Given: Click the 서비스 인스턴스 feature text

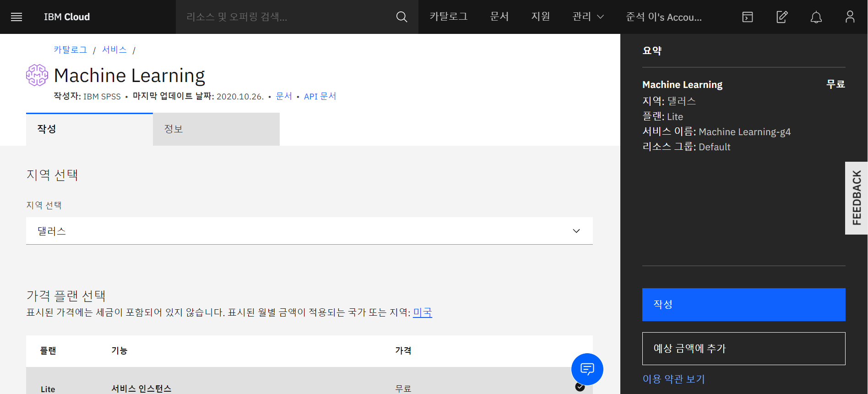Looking at the screenshot, I should click(141, 389).
